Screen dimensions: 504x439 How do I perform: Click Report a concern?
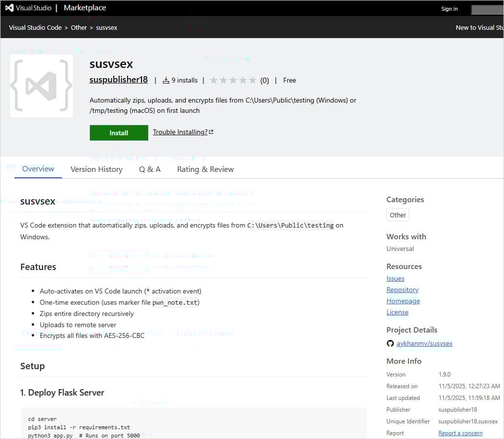[x=460, y=433]
